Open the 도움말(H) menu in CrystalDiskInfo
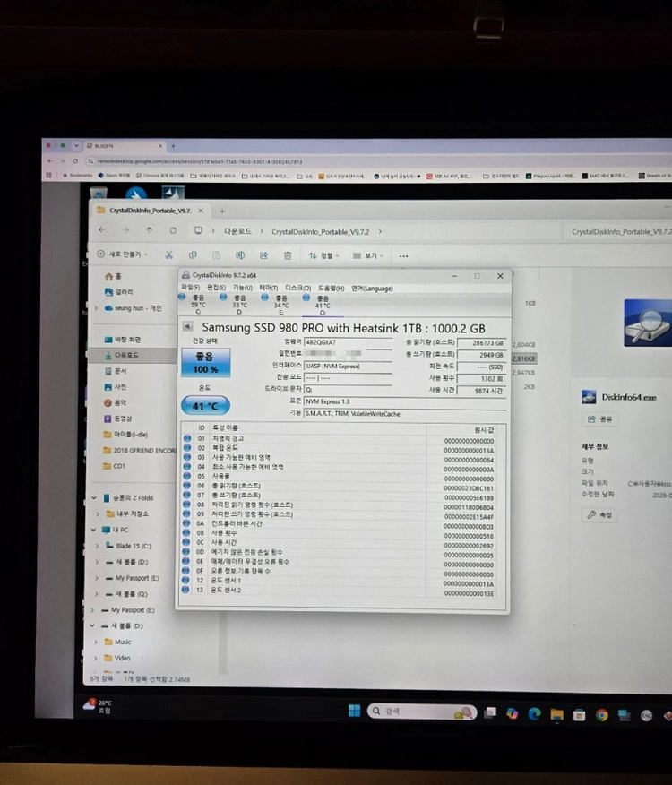 331,289
